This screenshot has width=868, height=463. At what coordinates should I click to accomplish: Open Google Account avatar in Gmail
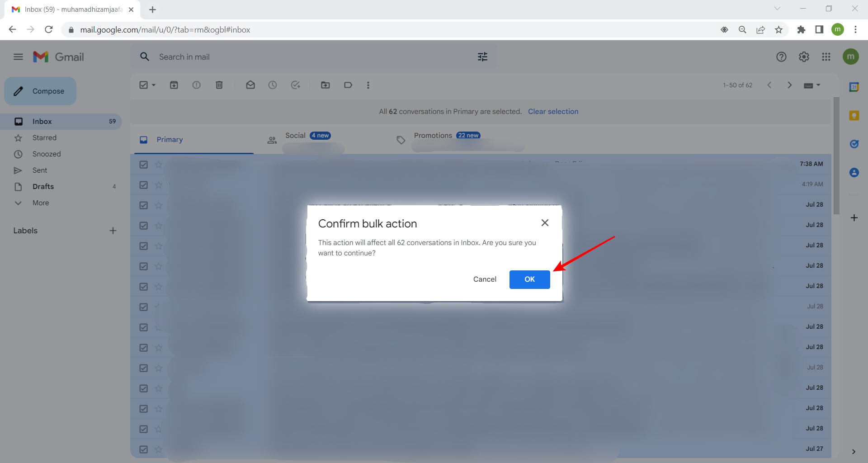[x=850, y=57]
